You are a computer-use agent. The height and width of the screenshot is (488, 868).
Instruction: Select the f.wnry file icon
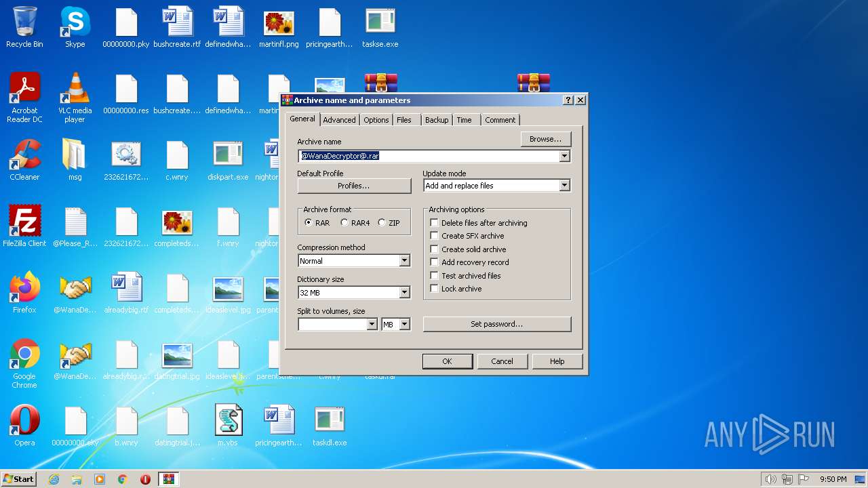click(x=228, y=227)
